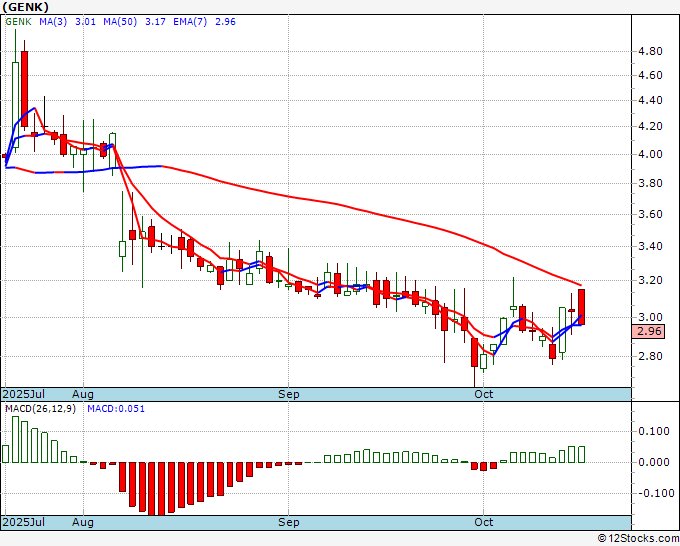Click the 0.100 MACD axis label
The height and width of the screenshot is (546, 680).
(654, 431)
